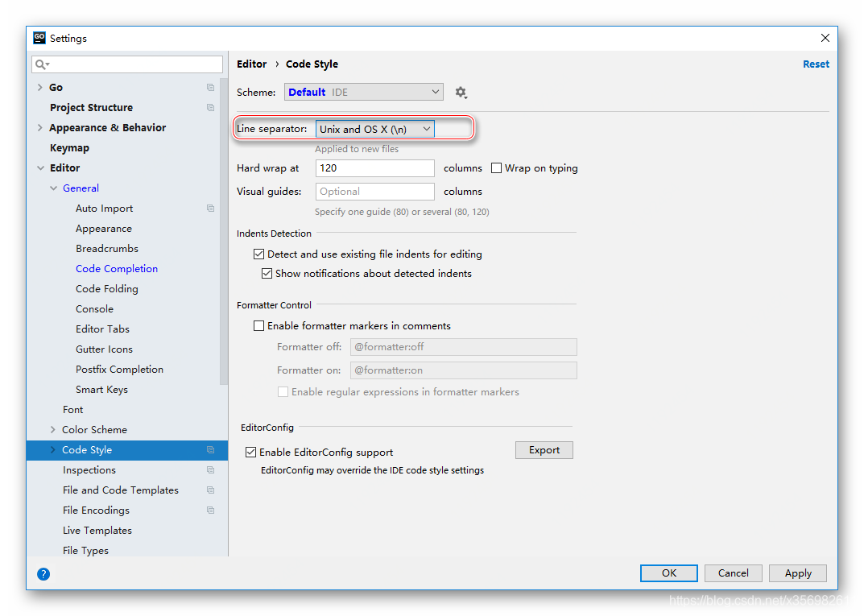
Task: Click the copy icon beside Auto Import
Action: tap(210, 209)
